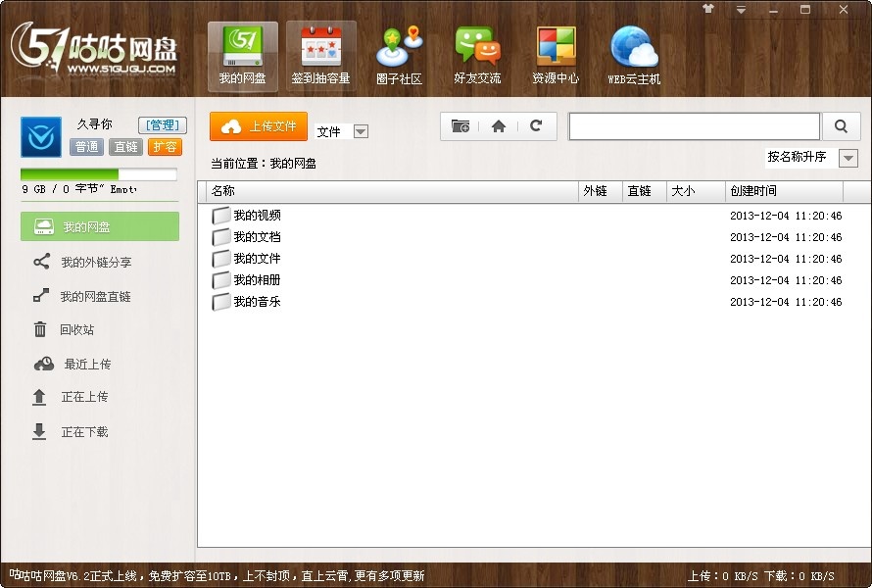Click the 我的音乐 creation time

point(786,302)
